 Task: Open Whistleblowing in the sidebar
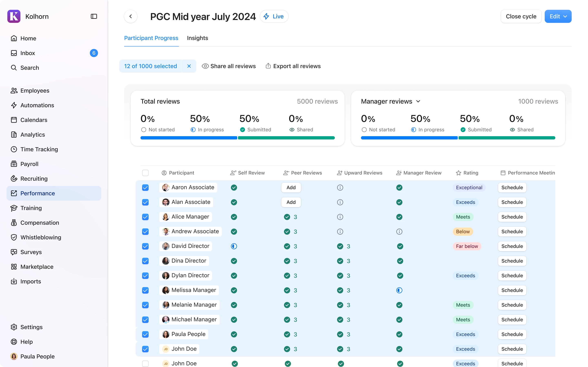tap(41, 237)
